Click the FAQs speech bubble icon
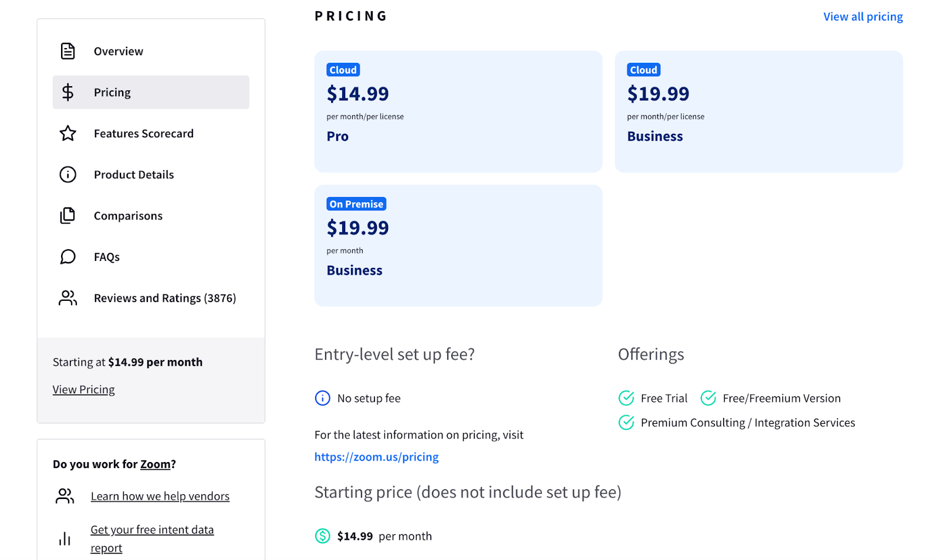939x560 pixels. [x=68, y=257]
